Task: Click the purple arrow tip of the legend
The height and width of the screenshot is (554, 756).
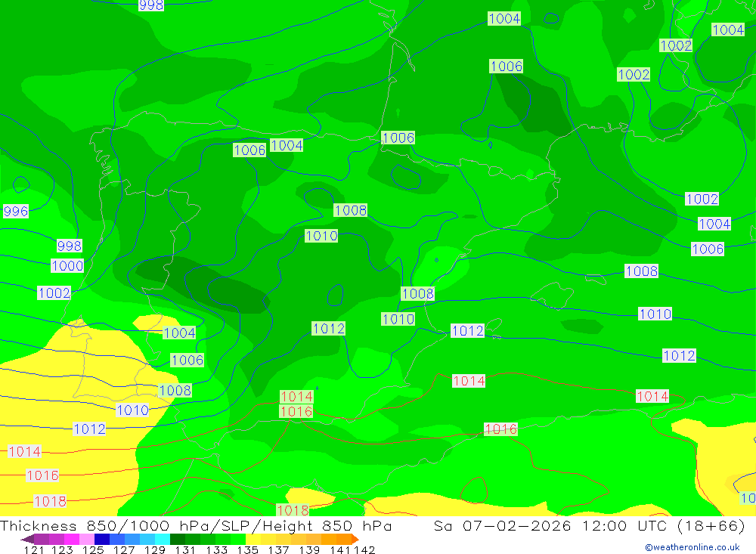Action: coord(27,539)
